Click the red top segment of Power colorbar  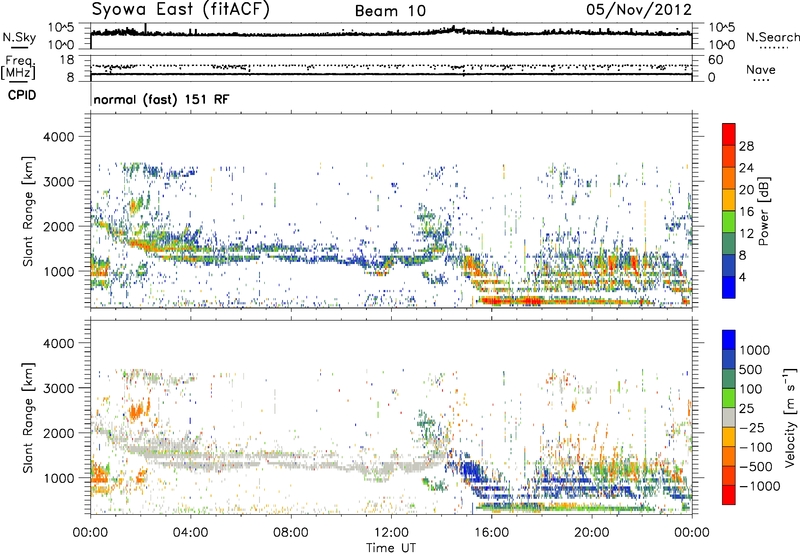pos(729,135)
